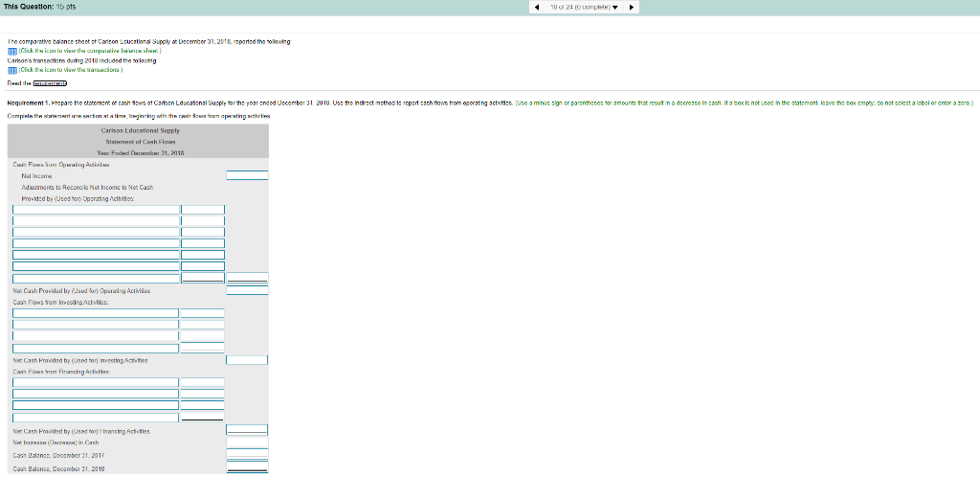980x477 pixels.
Task: Click Net Cash Provided by Investing Activities total field
Action: [x=247, y=360]
